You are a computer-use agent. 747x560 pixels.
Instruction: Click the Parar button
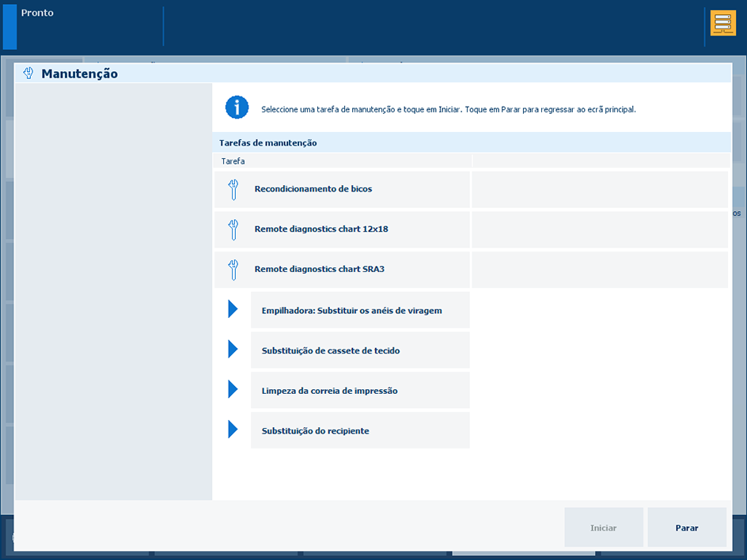687,527
